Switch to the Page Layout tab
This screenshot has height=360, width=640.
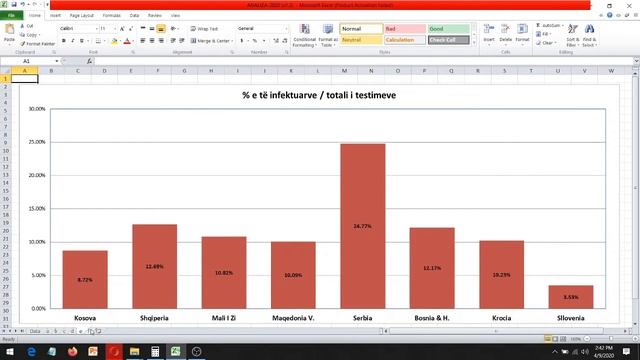point(82,16)
